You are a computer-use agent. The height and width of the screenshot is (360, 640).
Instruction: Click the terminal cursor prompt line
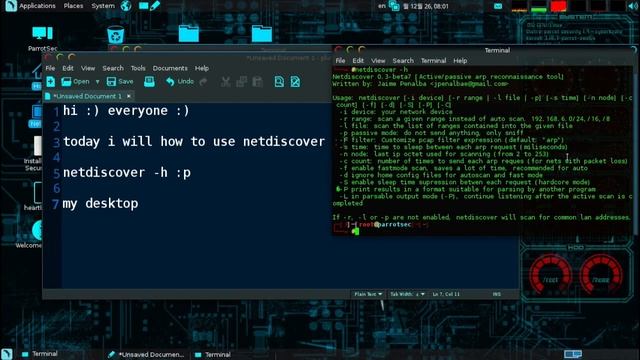(356, 231)
